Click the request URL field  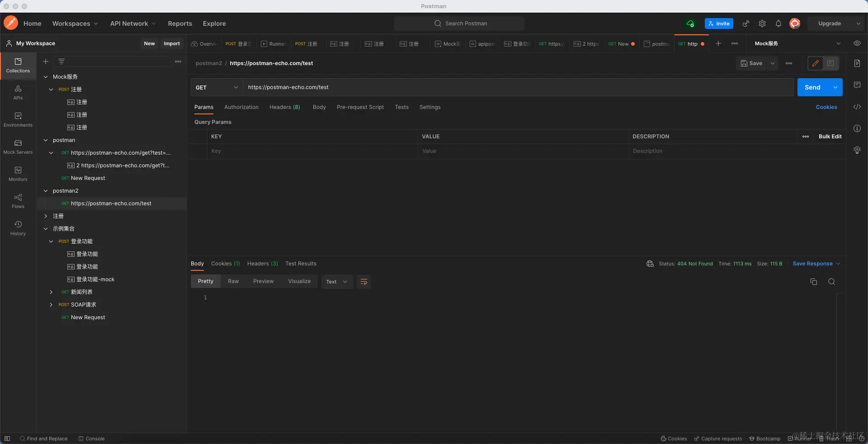pyautogui.click(x=518, y=87)
